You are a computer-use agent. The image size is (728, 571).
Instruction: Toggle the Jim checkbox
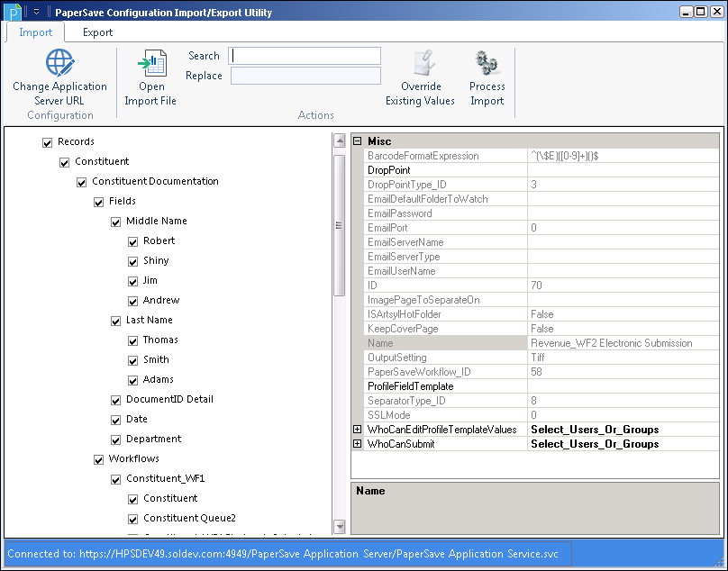pyautogui.click(x=132, y=281)
